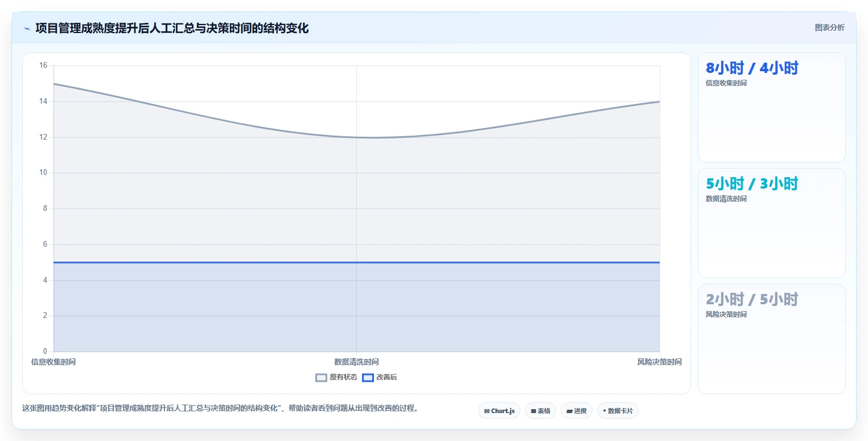Click the 风险决策时间 card caption

[x=726, y=315]
